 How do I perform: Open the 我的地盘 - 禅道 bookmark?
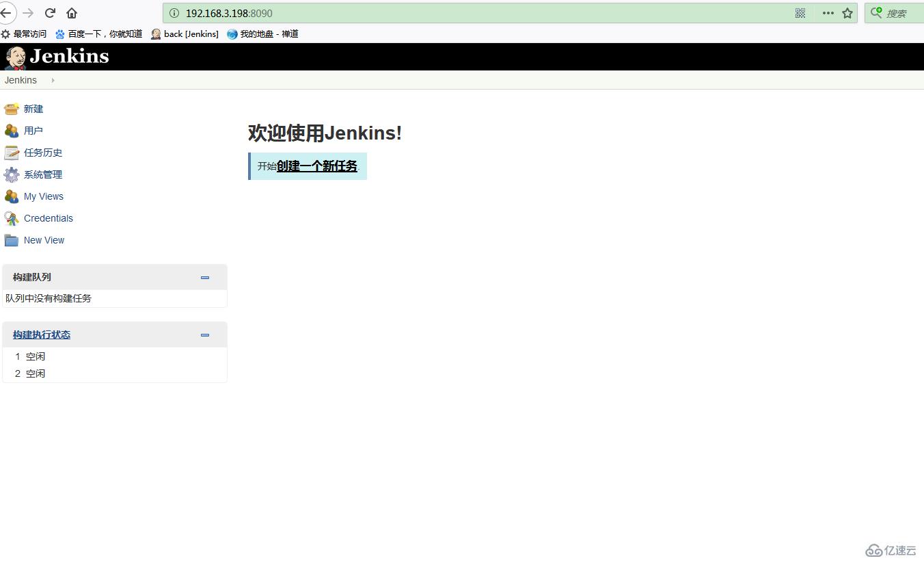[x=263, y=34]
